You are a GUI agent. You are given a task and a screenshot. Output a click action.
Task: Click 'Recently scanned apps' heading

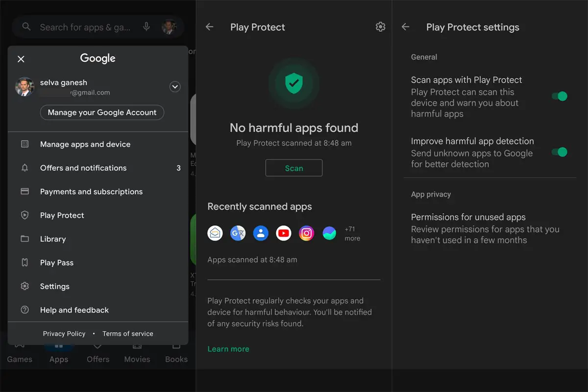(260, 206)
